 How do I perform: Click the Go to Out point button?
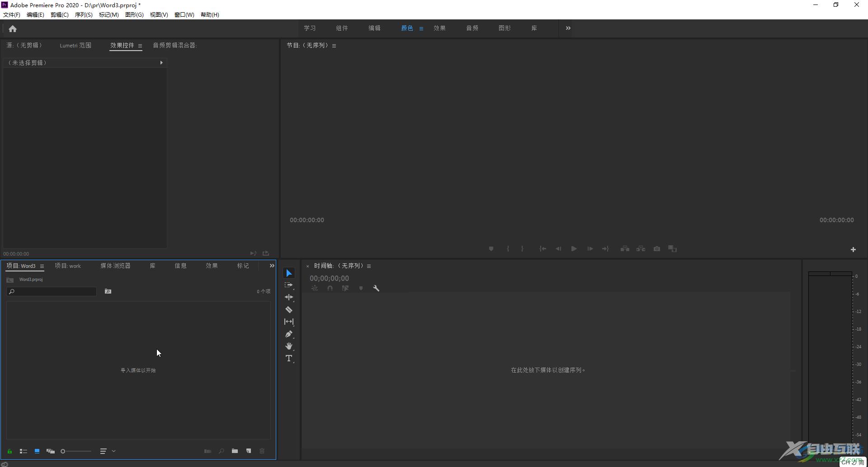605,249
